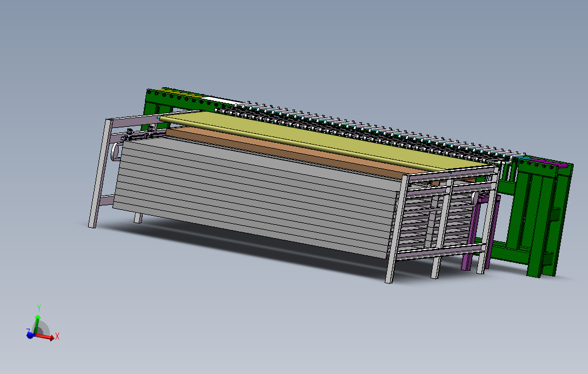Select the yellow top panel of the model

coord(323,140)
